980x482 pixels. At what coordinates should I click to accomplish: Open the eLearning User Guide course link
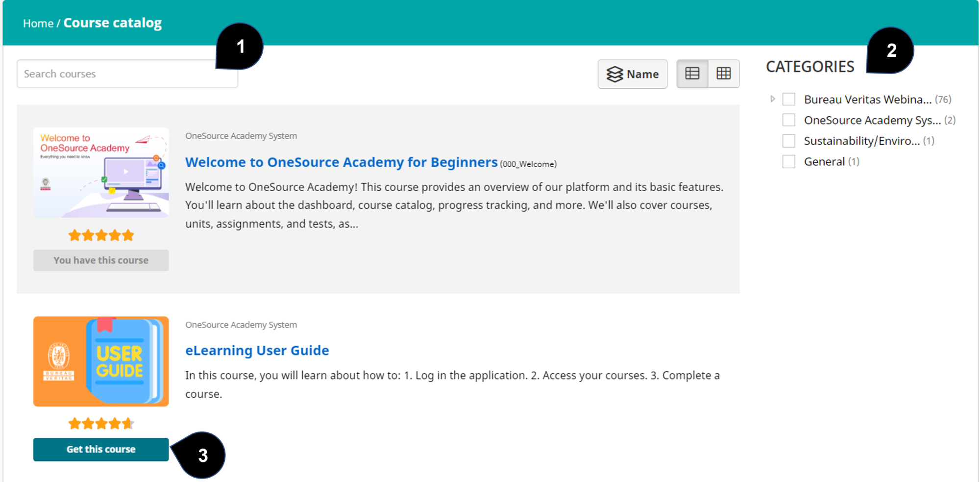257,351
